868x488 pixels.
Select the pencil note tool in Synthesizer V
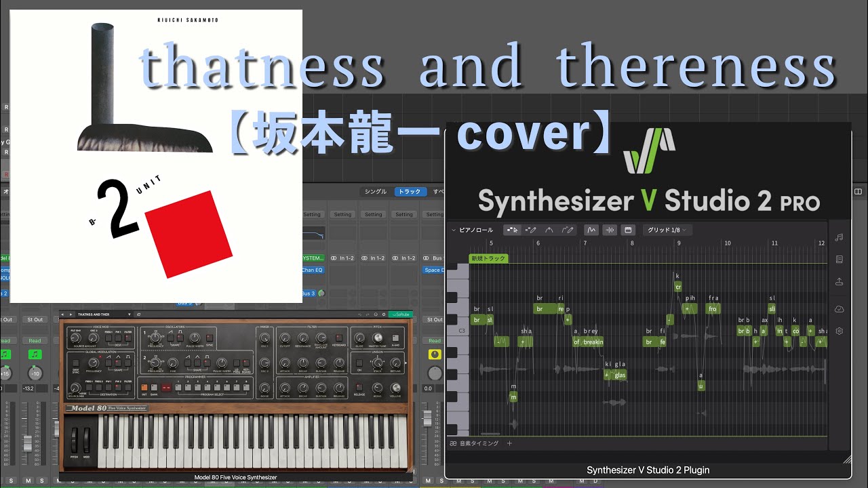531,230
